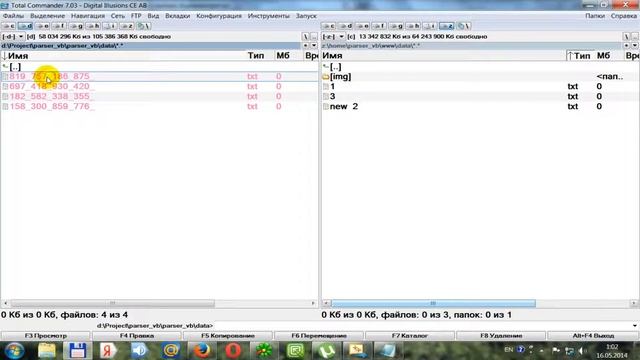This screenshot has width=640, height=360.
Task: Open left panel drive dropdown [-d-]
Action: pos(13,37)
